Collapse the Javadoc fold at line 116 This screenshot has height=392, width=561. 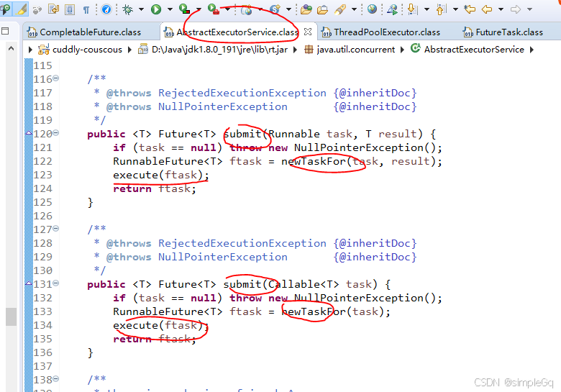pos(56,78)
